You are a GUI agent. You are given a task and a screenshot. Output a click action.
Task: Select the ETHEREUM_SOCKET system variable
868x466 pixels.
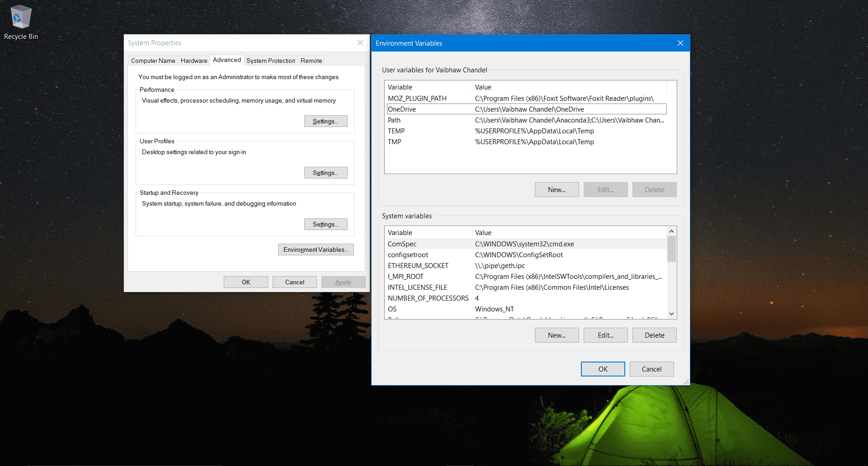526,266
